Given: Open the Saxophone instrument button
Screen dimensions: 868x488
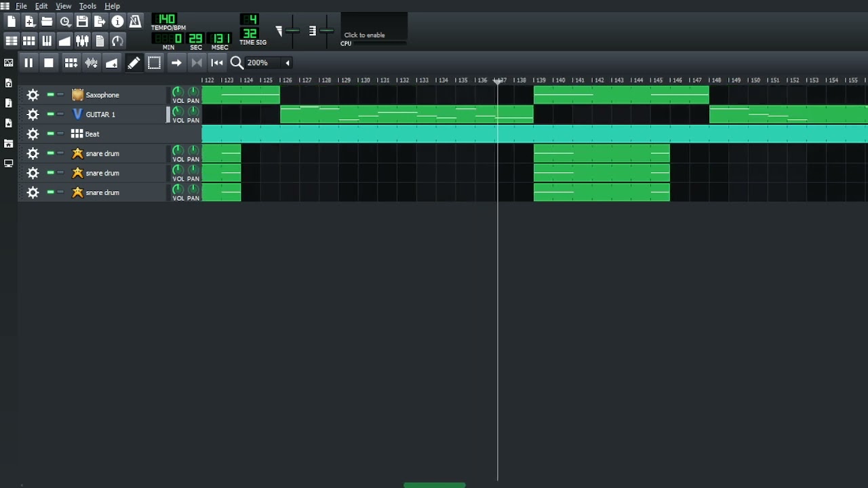Looking at the screenshot, I should click(x=117, y=95).
